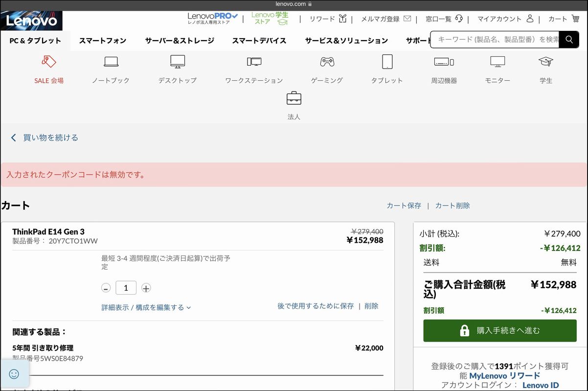Image resolution: width=588 pixels, height=391 pixels.
Task: Click the ¥22,000 repair service price
Action: [x=369, y=348]
